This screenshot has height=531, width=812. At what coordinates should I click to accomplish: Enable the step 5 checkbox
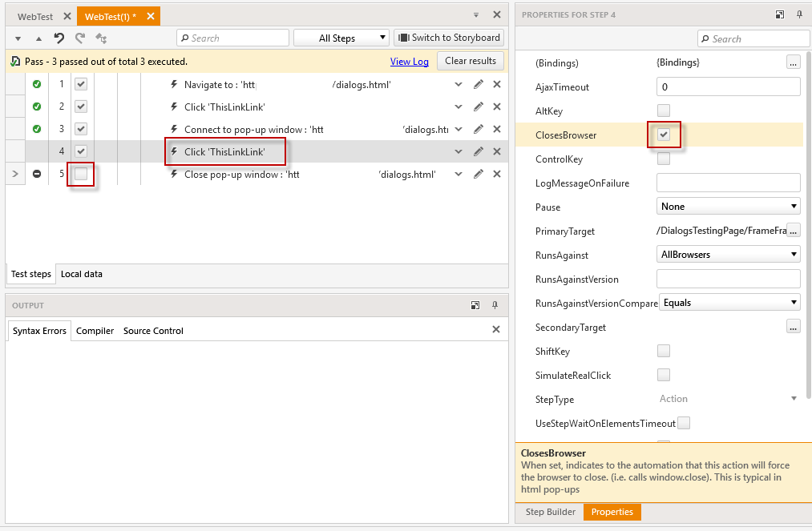point(81,174)
